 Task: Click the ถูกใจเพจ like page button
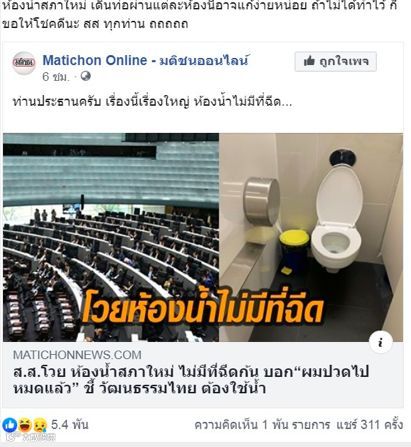pos(336,61)
